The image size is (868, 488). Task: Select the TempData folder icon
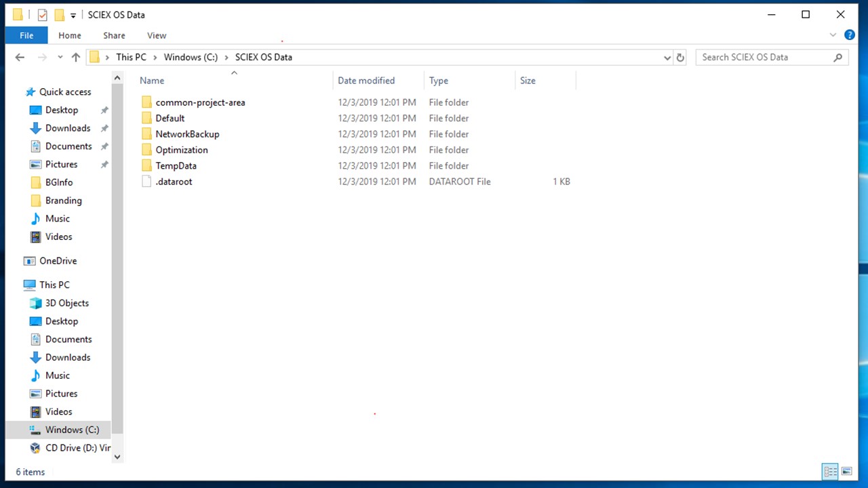click(146, 165)
